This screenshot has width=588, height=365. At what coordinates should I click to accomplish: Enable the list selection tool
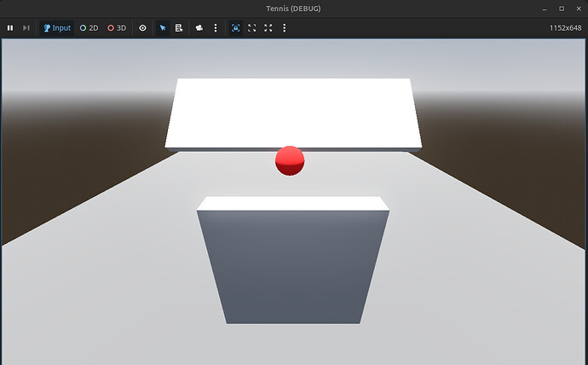click(179, 28)
